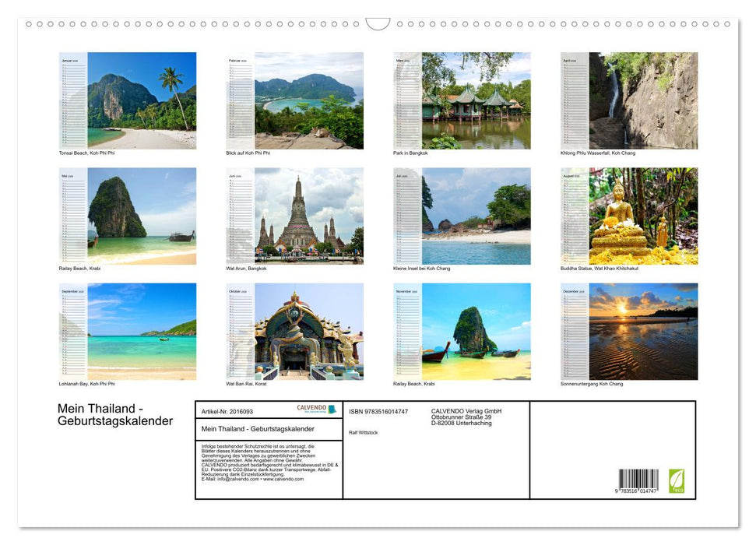Open the Lohlanah Bay photo

128,332
